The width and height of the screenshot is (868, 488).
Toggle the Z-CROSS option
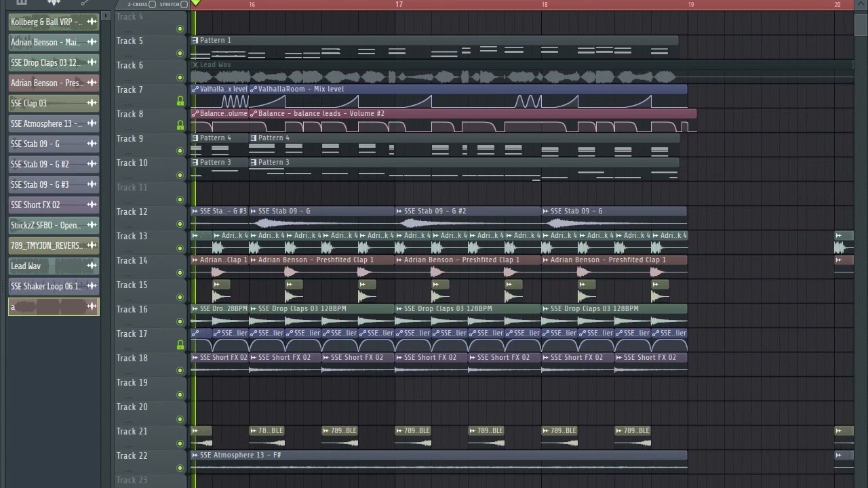tap(152, 4)
